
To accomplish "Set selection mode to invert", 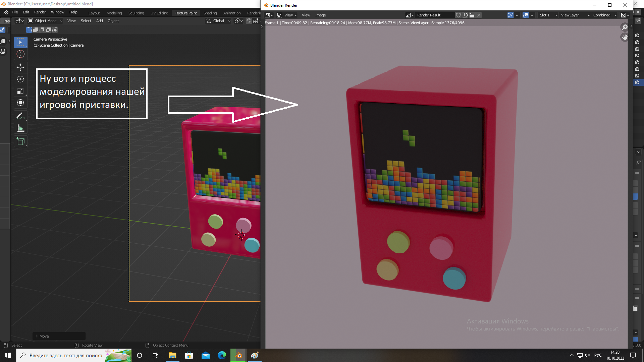I will (48, 30).
